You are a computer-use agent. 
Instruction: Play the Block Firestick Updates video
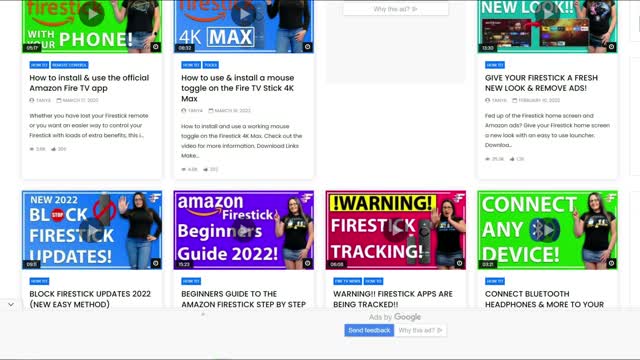click(x=92, y=230)
